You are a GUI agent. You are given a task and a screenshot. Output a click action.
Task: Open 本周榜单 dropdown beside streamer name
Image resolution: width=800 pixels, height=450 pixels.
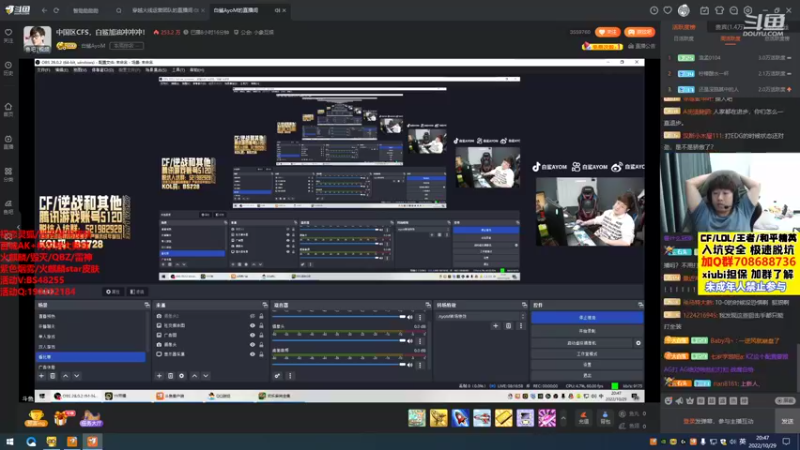(127, 45)
